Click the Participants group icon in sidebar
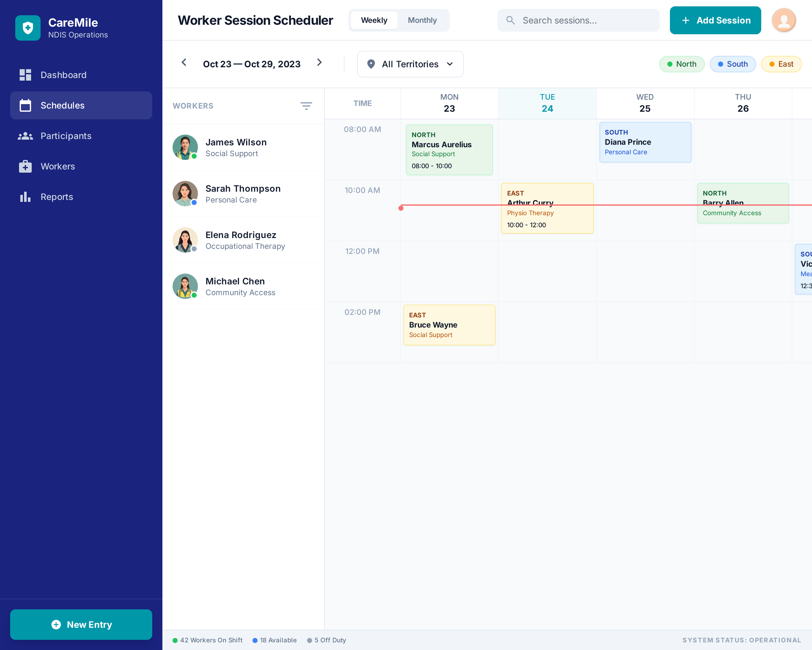Viewport: 812px width, 650px height. (x=25, y=136)
